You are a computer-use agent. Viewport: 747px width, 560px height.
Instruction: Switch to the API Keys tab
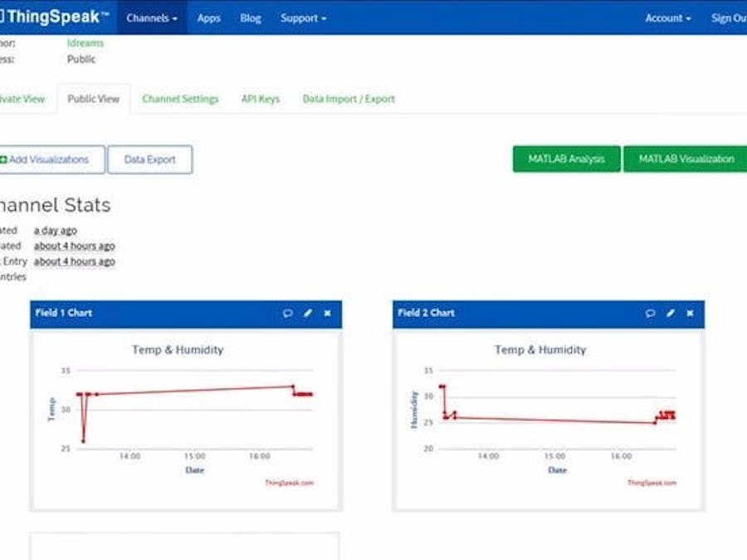pyautogui.click(x=261, y=98)
